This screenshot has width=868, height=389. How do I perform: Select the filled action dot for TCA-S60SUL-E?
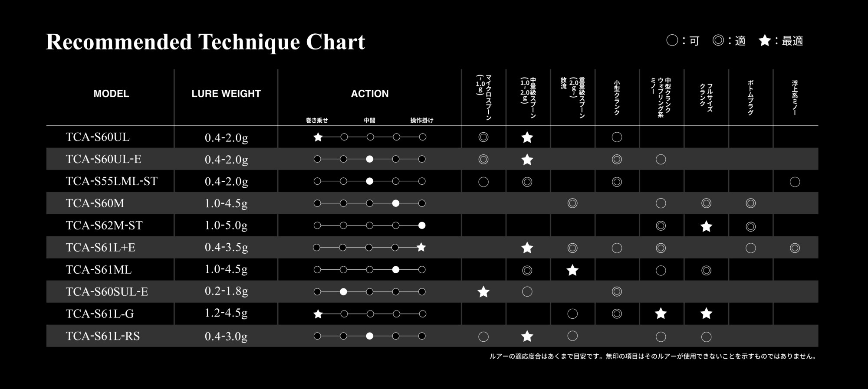point(343,292)
